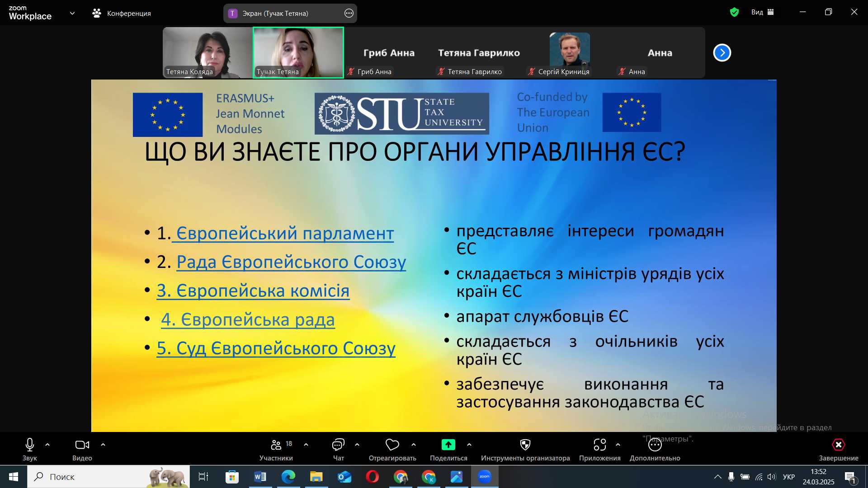Toggle camera with Видео button

[82, 450]
